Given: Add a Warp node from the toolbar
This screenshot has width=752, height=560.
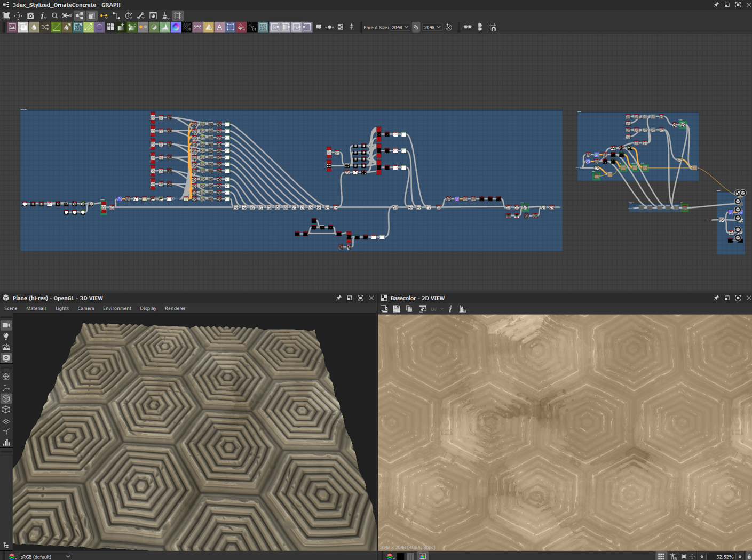Looking at the screenshot, I should pos(263,27).
